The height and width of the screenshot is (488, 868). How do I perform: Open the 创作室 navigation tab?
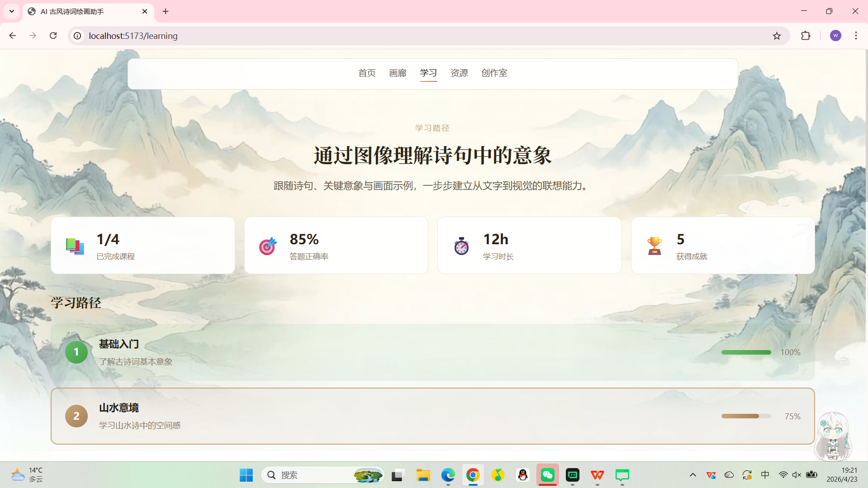(x=494, y=73)
